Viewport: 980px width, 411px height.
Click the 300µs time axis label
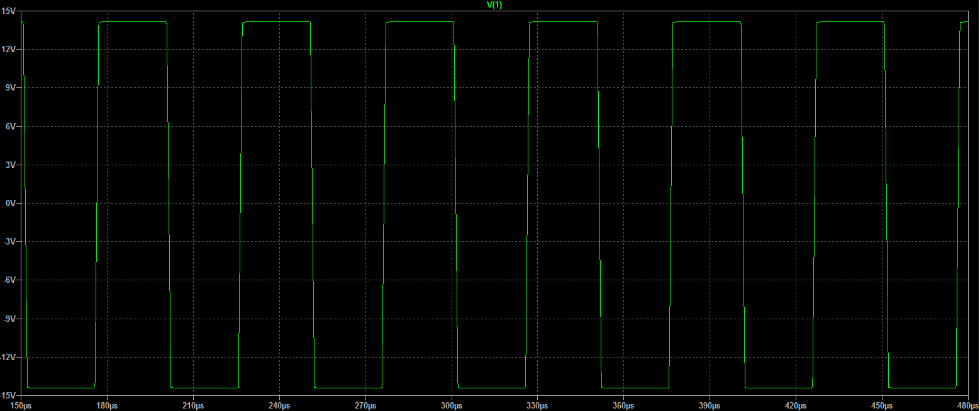pos(452,405)
